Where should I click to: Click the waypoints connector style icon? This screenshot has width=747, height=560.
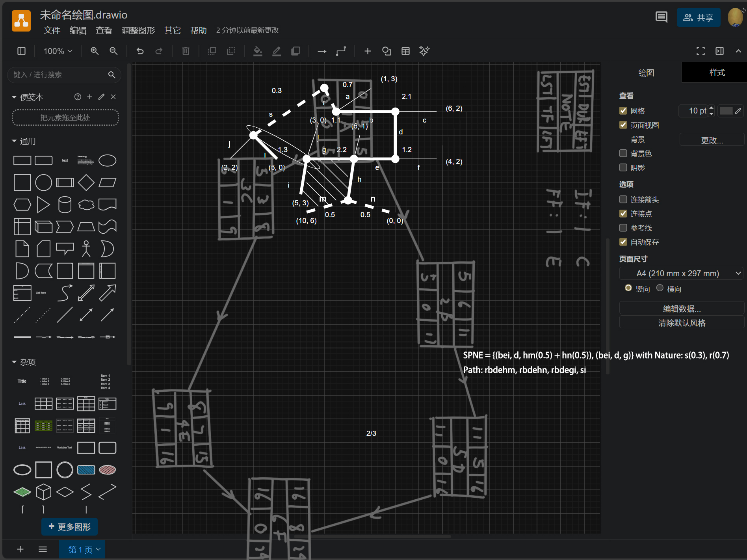coord(341,51)
